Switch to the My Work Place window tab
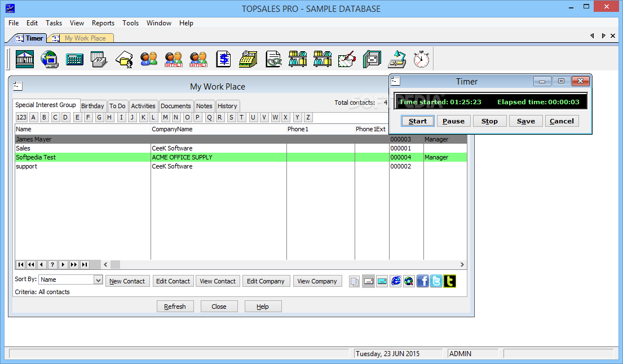This screenshot has height=364, width=623. 81,38
